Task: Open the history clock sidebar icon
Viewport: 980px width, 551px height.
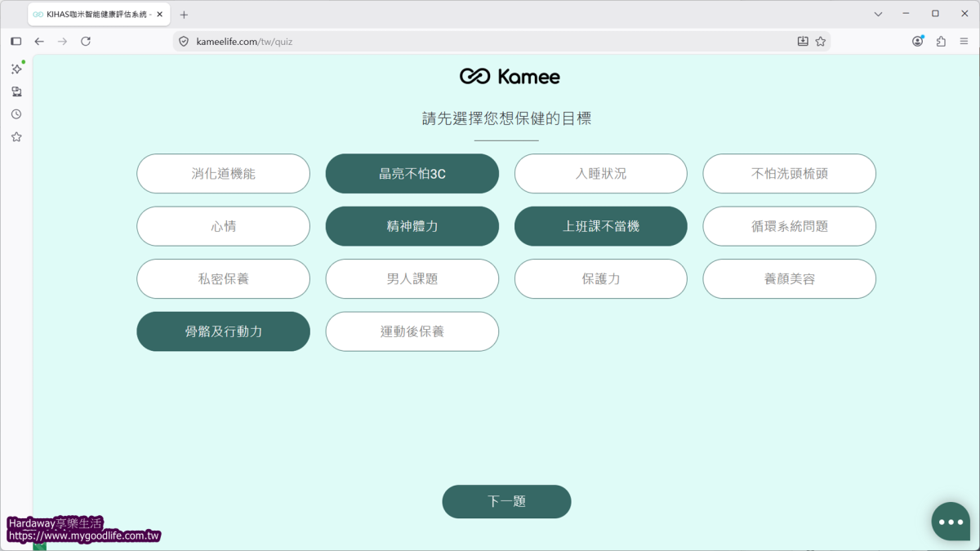Action: point(16,114)
